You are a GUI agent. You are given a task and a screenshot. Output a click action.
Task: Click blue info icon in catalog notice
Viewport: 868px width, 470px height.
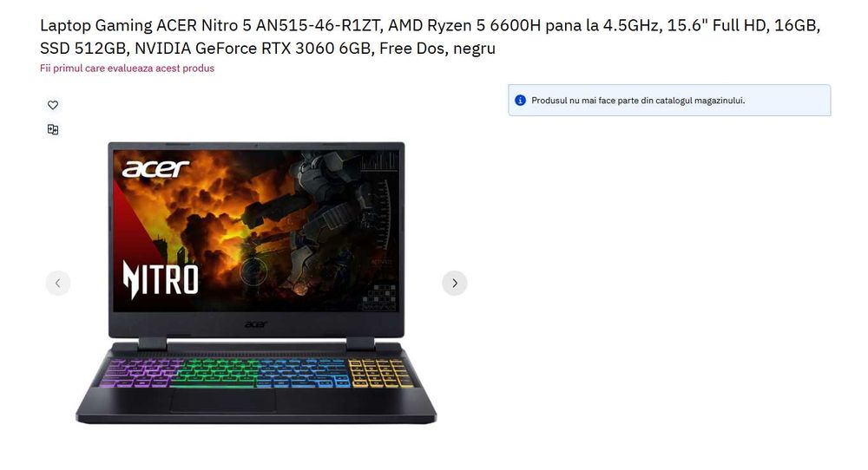[x=520, y=100]
